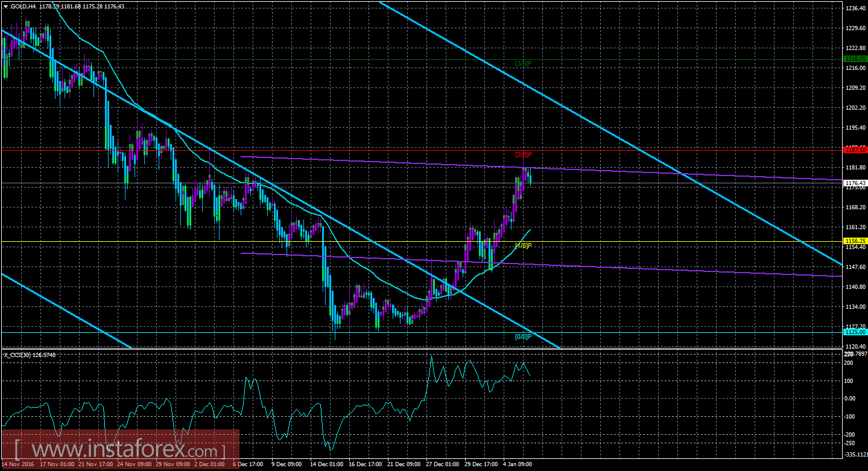Screen dimensions: 868x471
Task: Click the 21 Dec 09:00 time label
Action: click(x=404, y=465)
